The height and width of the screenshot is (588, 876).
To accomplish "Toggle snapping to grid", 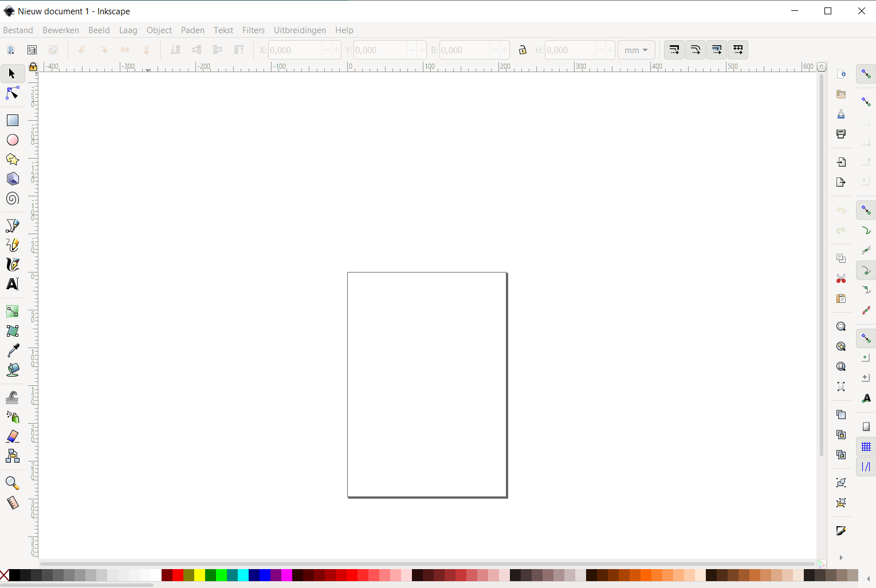I will pyautogui.click(x=866, y=447).
